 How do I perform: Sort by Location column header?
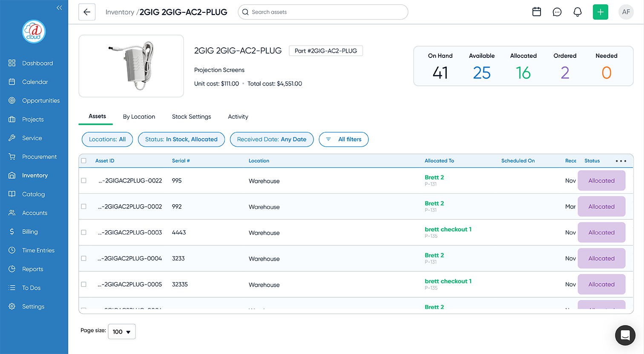(x=259, y=161)
